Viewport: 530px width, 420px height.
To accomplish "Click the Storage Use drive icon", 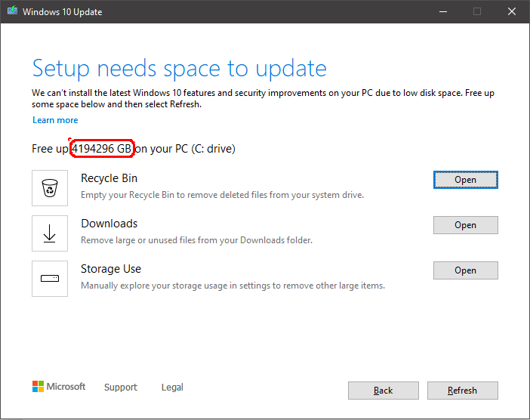I will [x=50, y=279].
